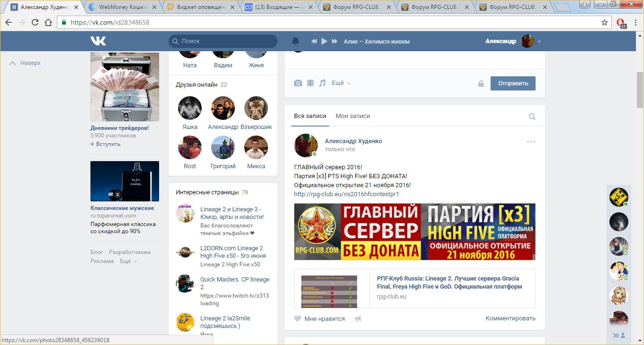Open Друзья онлайн friends list heading
This screenshot has height=345, width=644.
[x=197, y=85]
